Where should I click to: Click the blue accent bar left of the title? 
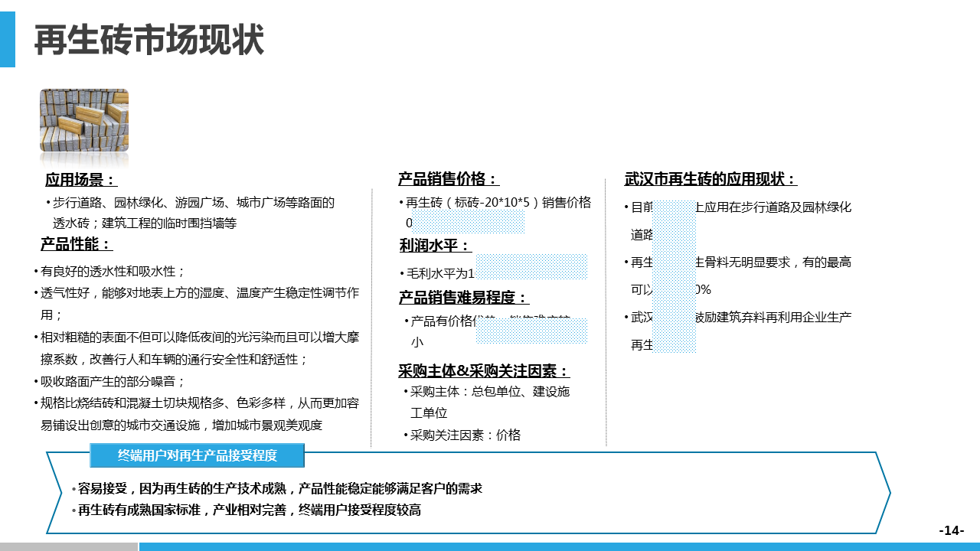tap(8, 40)
